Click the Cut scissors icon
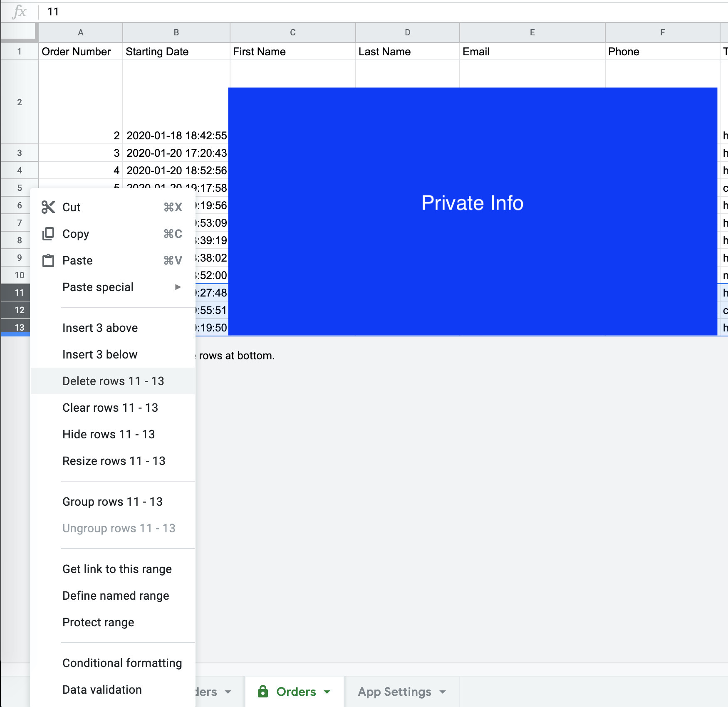Screen dimensions: 728x707 [48, 207]
